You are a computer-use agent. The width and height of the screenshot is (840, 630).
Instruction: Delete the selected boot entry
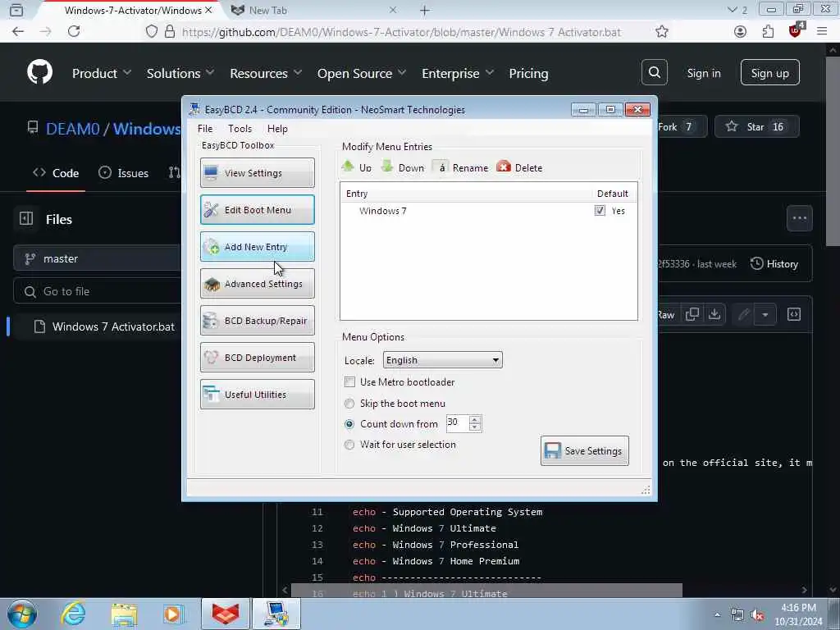click(x=519, y=167)
